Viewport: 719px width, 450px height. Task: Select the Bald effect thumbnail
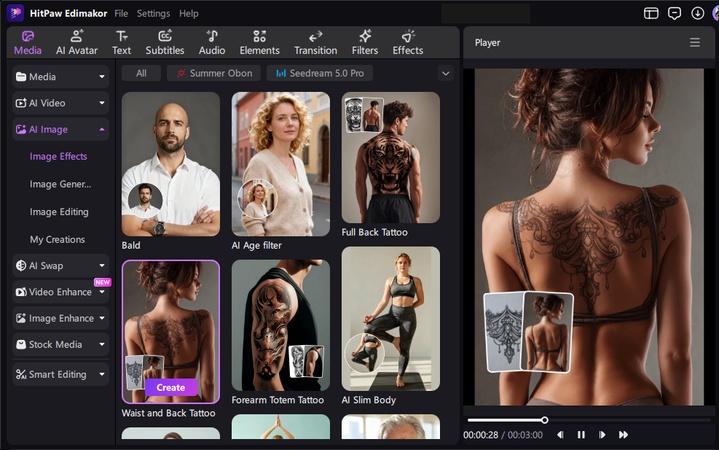pos(171,164)
